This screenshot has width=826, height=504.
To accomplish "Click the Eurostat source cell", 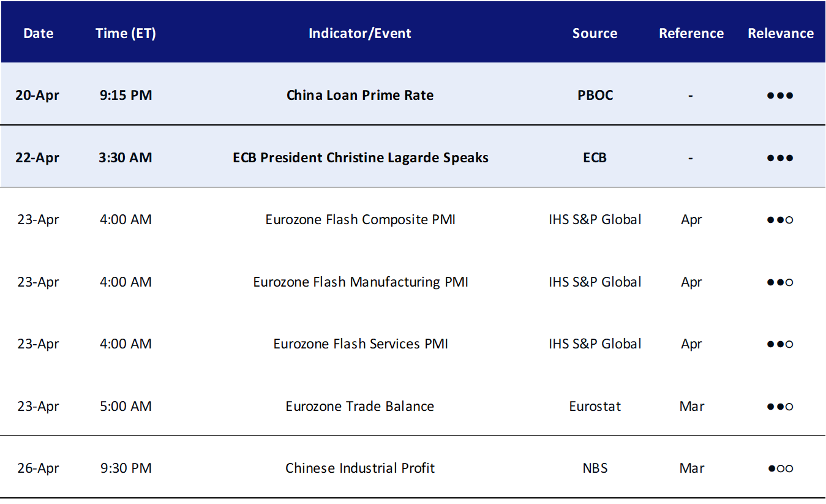I will (595, 406).
